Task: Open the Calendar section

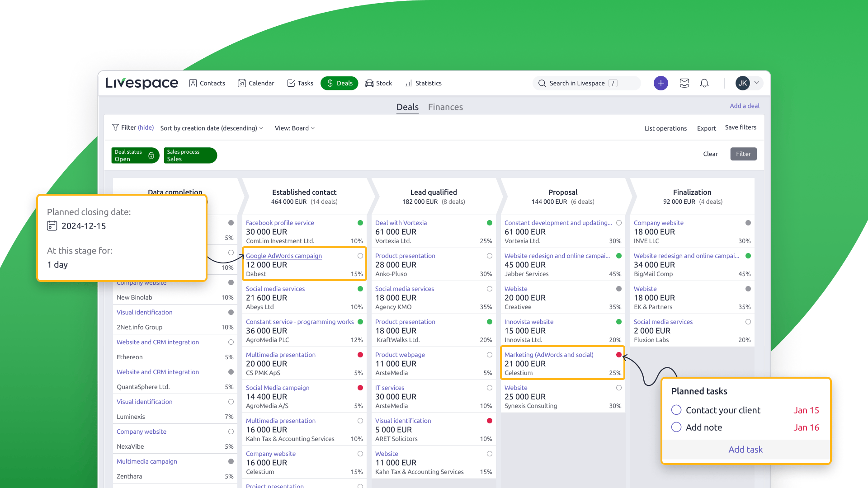Action: [x=256, y=83]
